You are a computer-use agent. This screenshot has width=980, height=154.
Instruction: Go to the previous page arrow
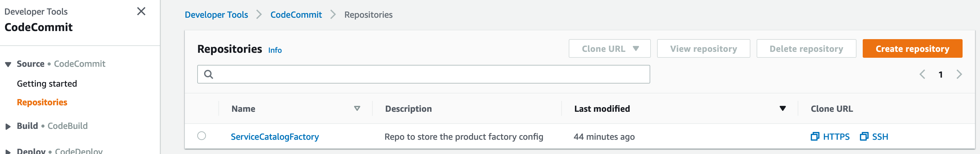point(922,74)
